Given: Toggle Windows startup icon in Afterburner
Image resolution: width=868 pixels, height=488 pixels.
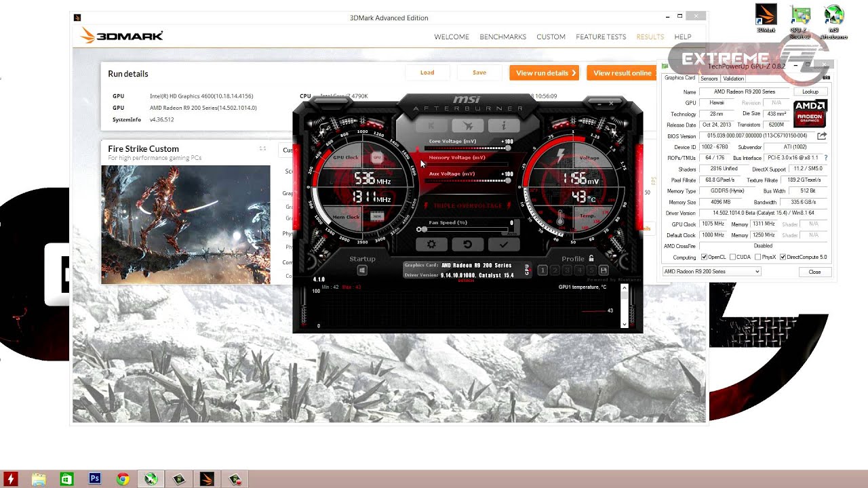Looking at the screenshot, I should click(362, 270).
